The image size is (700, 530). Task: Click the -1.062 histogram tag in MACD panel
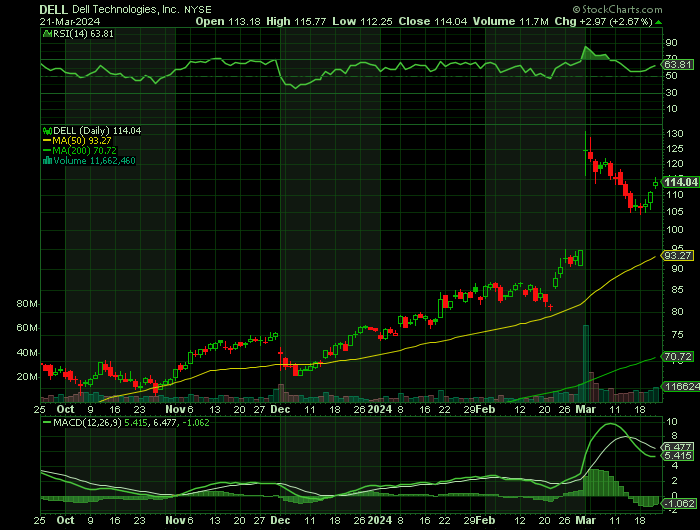[x=679, y=504]
